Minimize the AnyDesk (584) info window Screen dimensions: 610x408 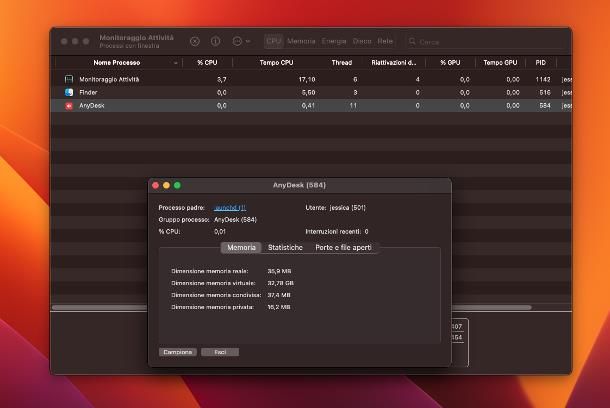(x=167, y=186)
